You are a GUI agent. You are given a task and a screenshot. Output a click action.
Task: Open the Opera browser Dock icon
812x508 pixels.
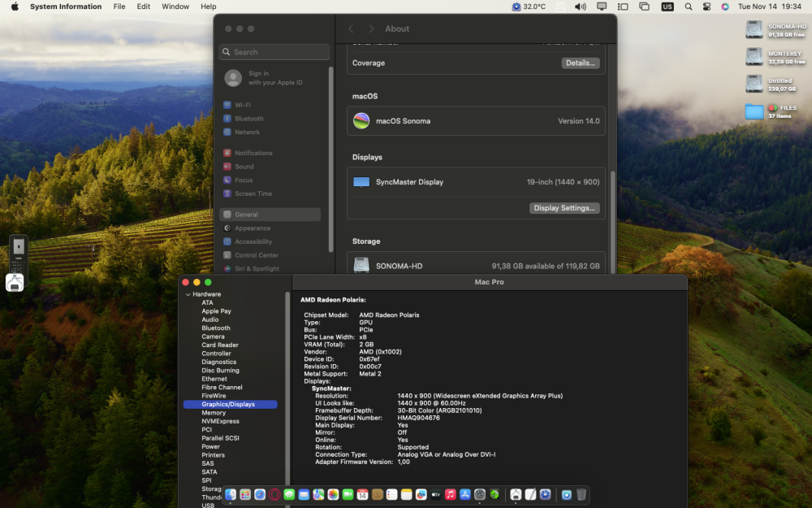274,494
